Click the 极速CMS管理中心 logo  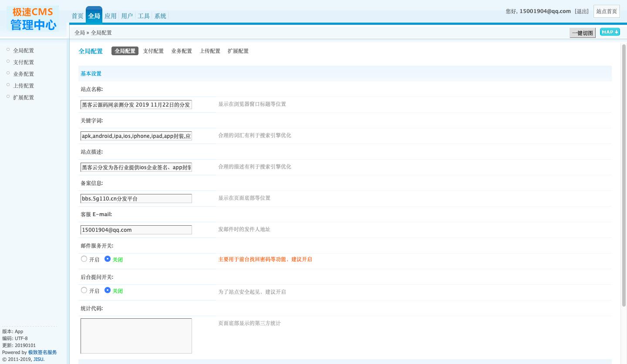pos(34,19)
